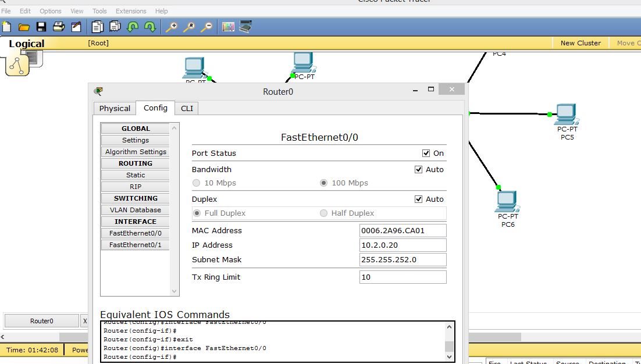Click the MAC Address field
Viewport: 641px width, 364px height.
coord(403,230)
